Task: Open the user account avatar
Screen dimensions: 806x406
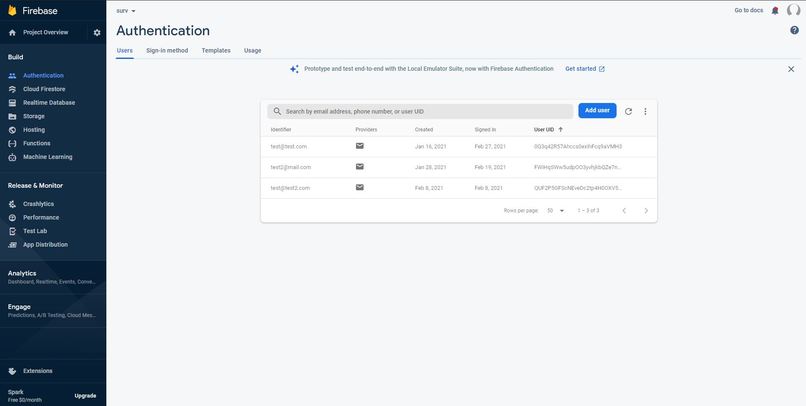Action: tap(794, 10)
